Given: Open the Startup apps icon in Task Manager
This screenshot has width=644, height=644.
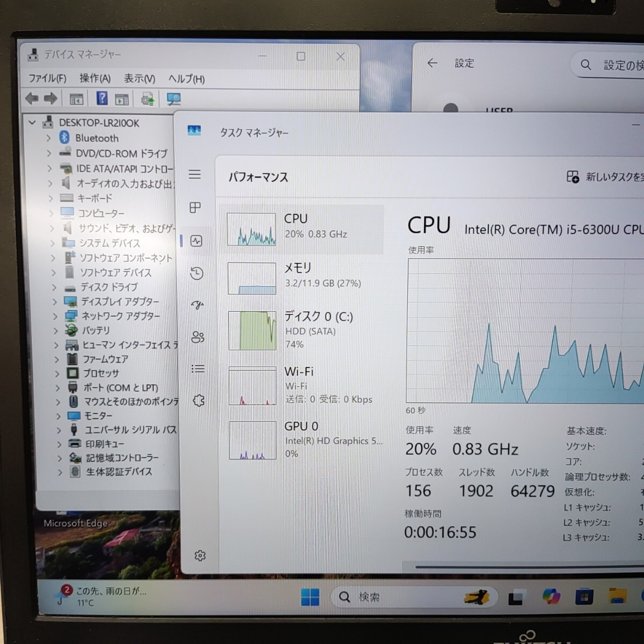Looking at the screenshot, I should coord(197,305).
